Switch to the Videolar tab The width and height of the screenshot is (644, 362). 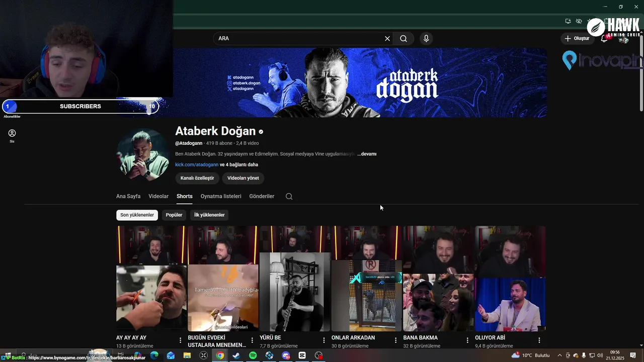(x=158, y=197)
